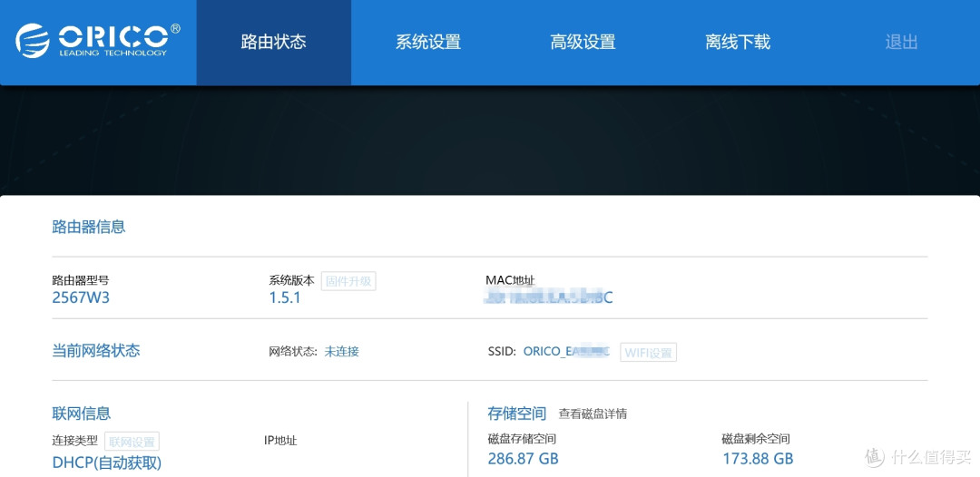Open WIFI设置 next to the SSID

click(648, 352)
